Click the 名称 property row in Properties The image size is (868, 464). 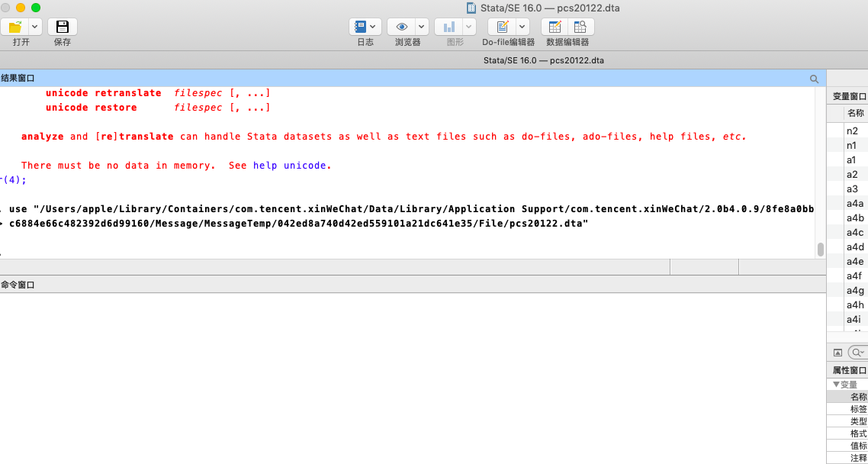pos(847,397)
